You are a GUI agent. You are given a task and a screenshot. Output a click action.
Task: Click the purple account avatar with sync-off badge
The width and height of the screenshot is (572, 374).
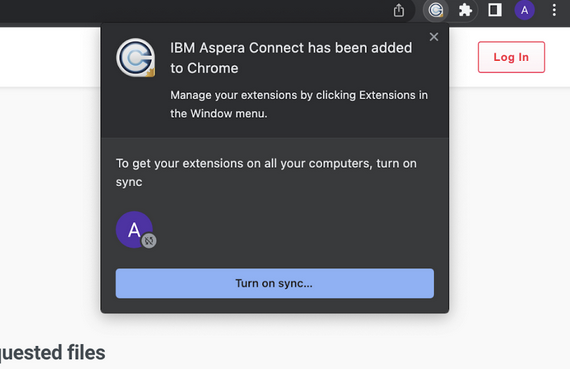(136, 230)
